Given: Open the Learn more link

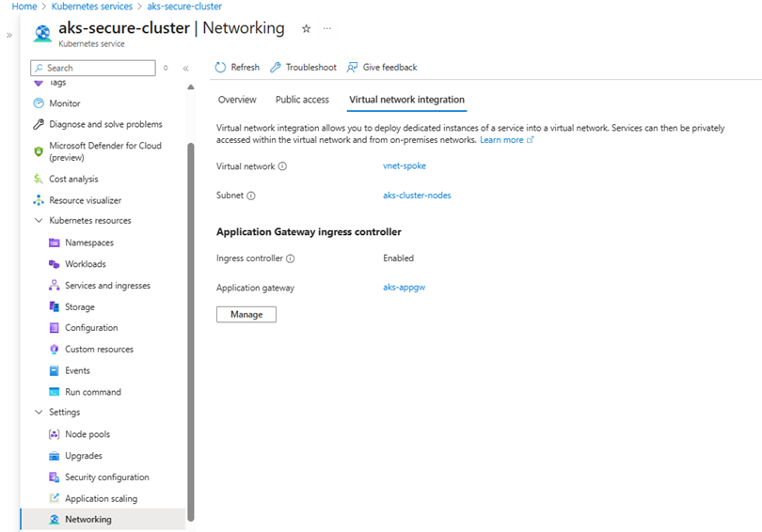Looking at the screenshot, I should coord(507,140).
